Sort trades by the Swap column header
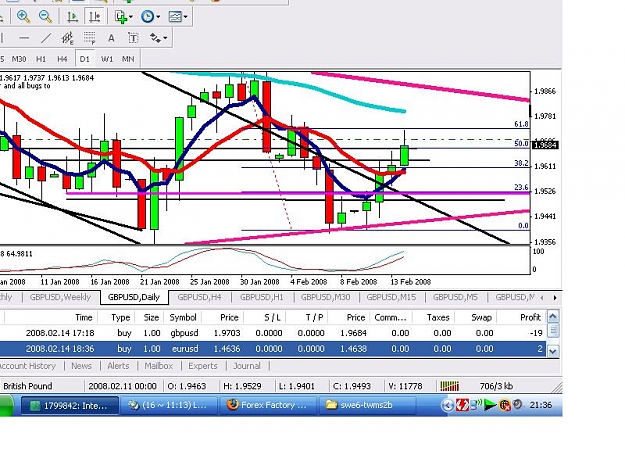Screen dimensions: 625x469 point(476,318)
